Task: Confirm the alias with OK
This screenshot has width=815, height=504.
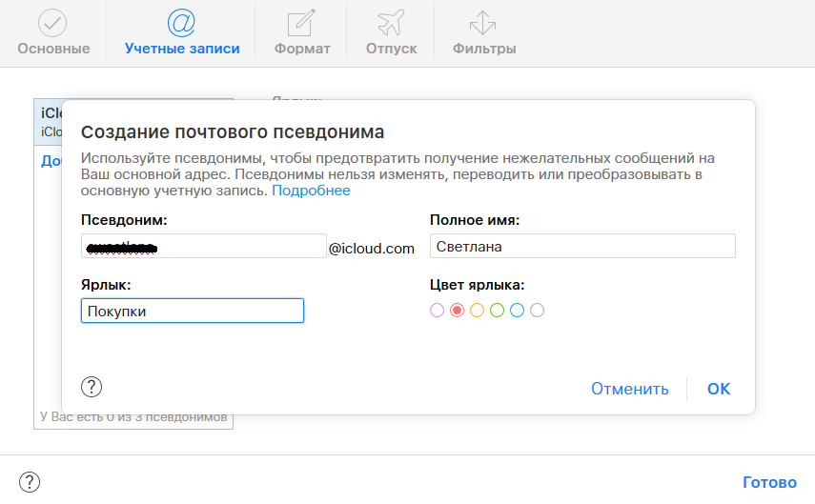Action: [719, 389]
